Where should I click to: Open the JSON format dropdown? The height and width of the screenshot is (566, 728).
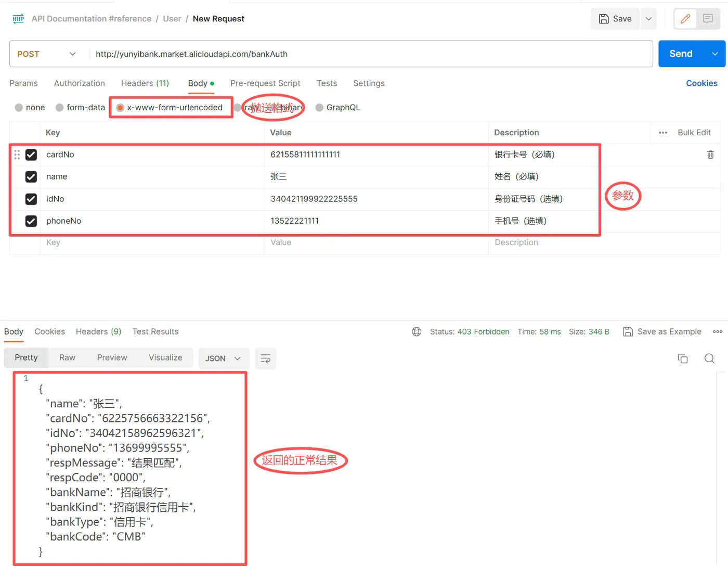pos(223,358)
